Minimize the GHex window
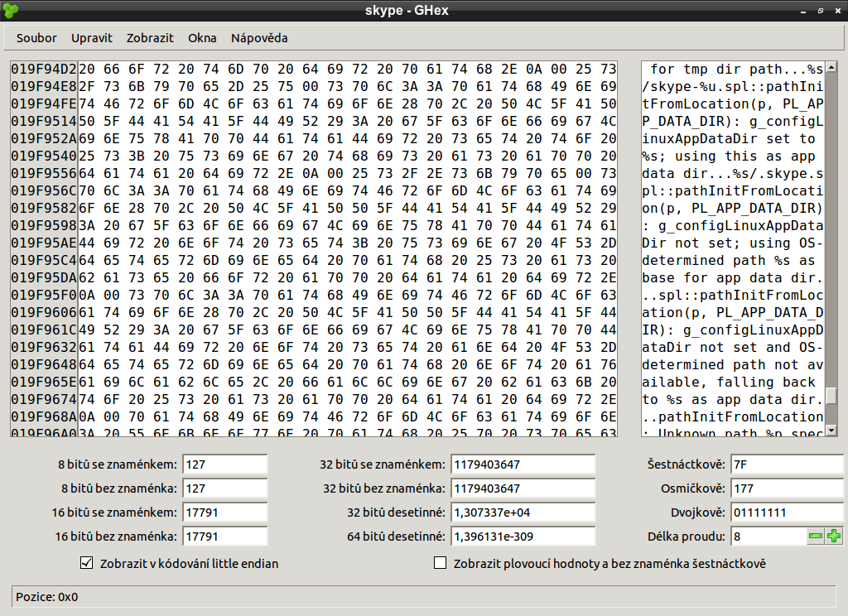Image resolution: width=848 pixels, height=616 pixels. (x=803, y=11)
